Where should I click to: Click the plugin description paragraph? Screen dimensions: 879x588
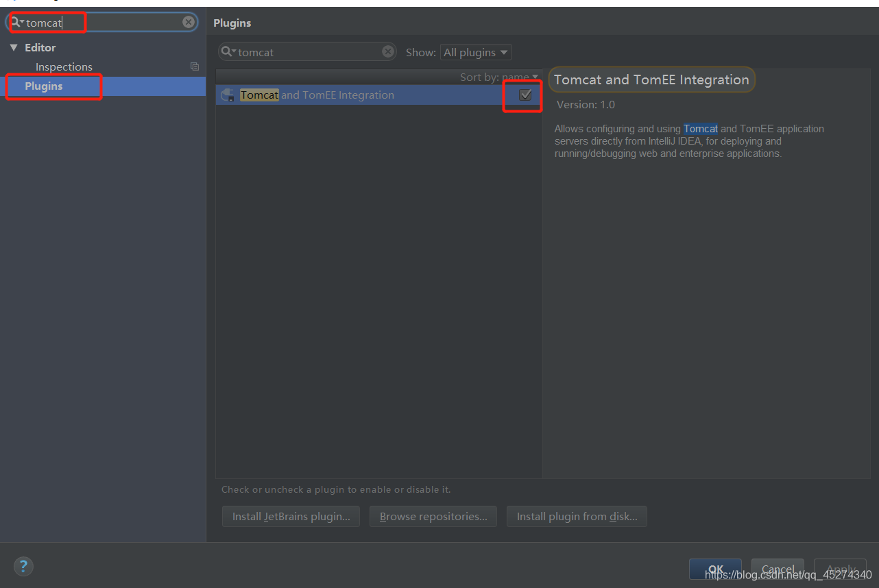[689, 141]
